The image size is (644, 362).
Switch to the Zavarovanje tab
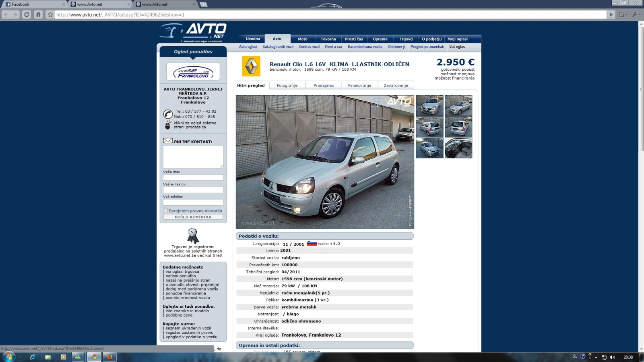(x=396, y=85)
